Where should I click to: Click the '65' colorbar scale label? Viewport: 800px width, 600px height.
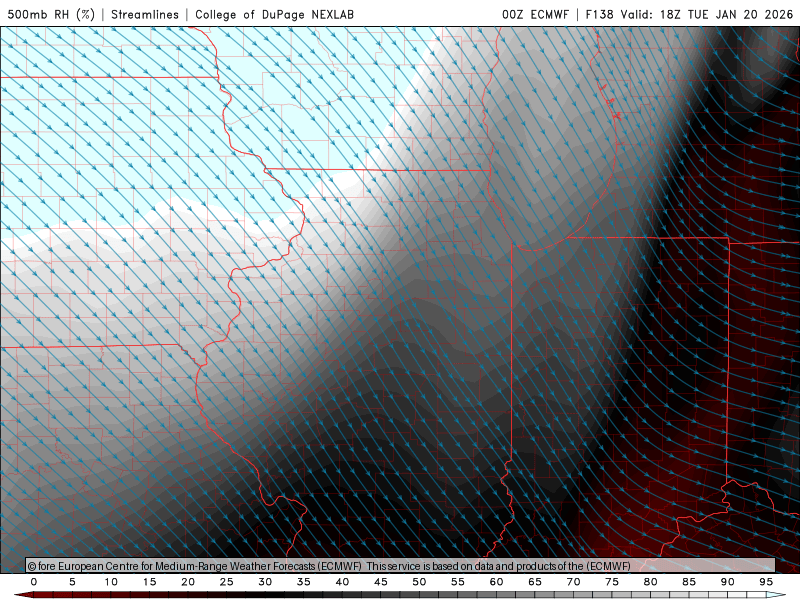(x=535, y=582)
